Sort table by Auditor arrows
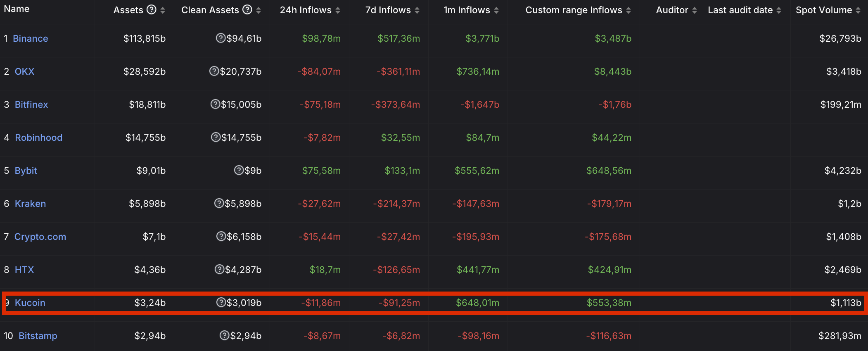Image resolution: width=868 pixels, height=351 pixels. click(695, 10)
